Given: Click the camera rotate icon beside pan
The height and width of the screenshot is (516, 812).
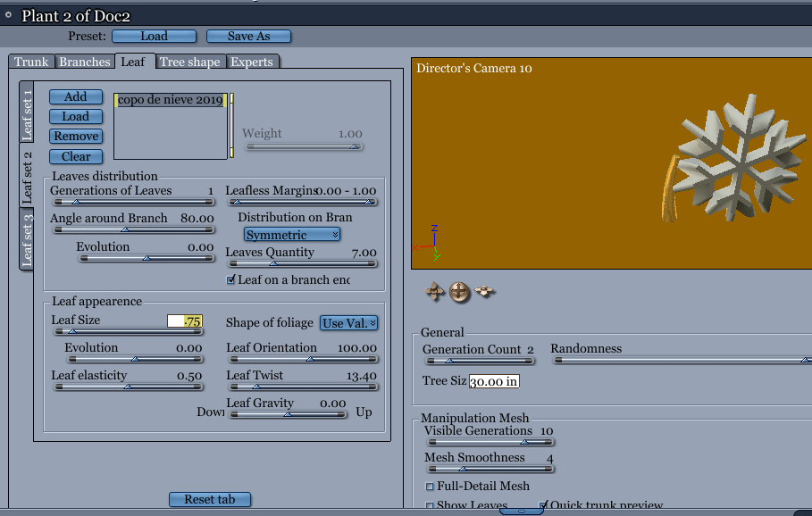Looking at the screenshot, I should click(485, 291).
